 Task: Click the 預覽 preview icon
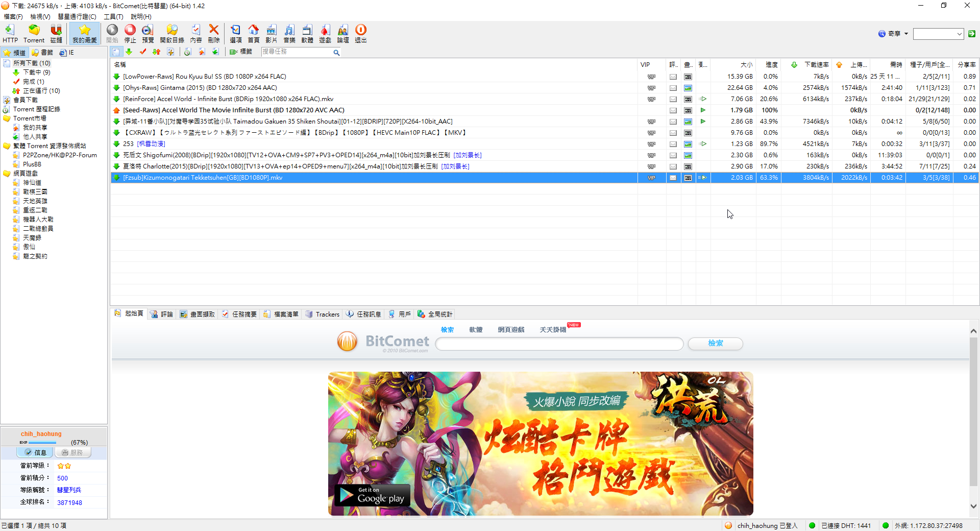pyautogui.click(x=148, y=34)
